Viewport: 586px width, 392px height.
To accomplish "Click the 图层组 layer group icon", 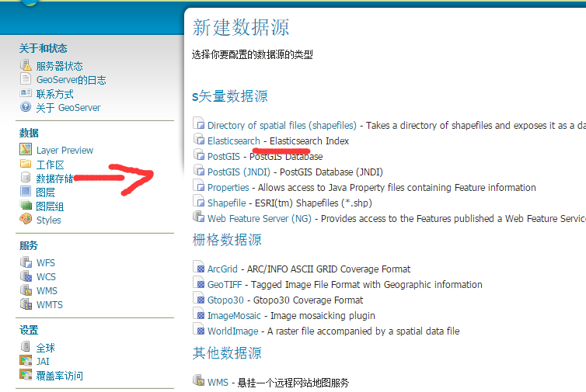I will coord(26,205).
